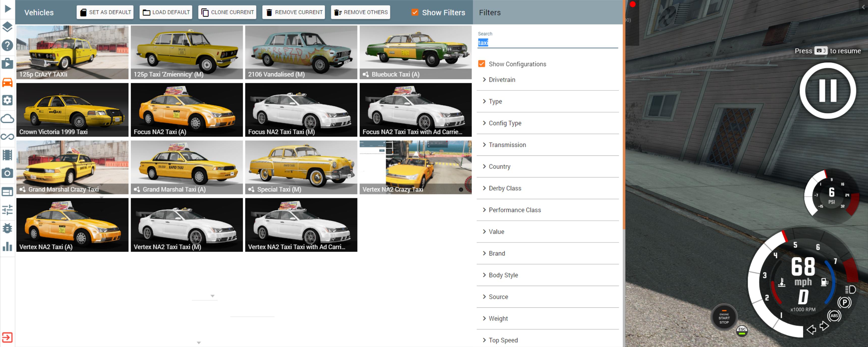Click the play icon in left sidebar

tap(7, 8)
